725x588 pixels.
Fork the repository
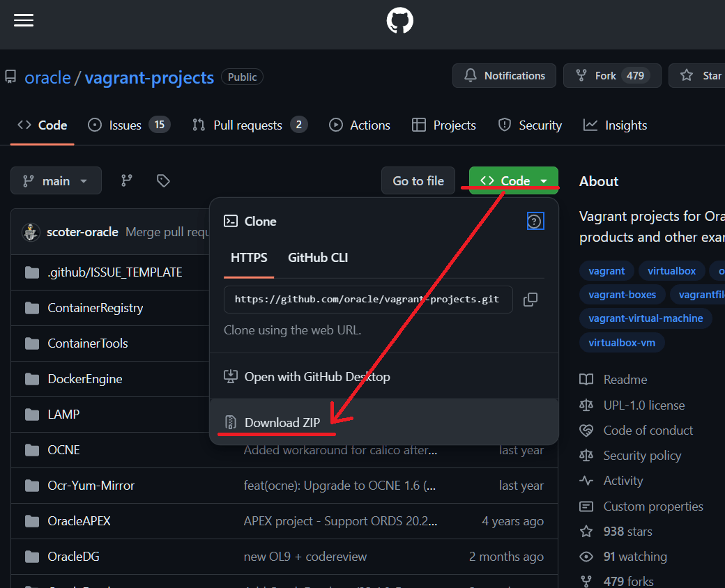point(612,75)
